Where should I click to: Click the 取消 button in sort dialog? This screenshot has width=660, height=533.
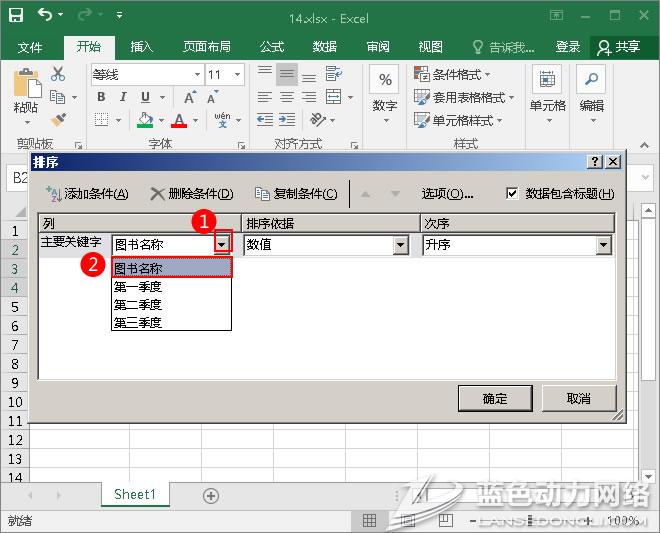pyautogui.click(x=578, y=398)
